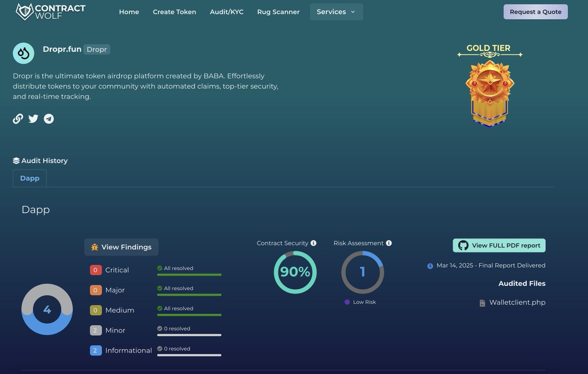Click the green check beside Medium All resolved

[x=160, y=308]
